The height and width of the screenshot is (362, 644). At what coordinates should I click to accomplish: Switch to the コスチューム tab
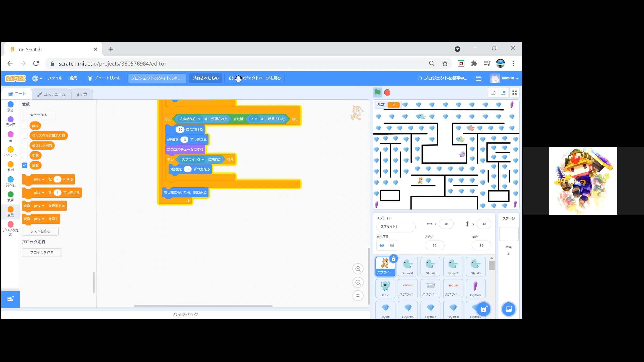point(52,94)
